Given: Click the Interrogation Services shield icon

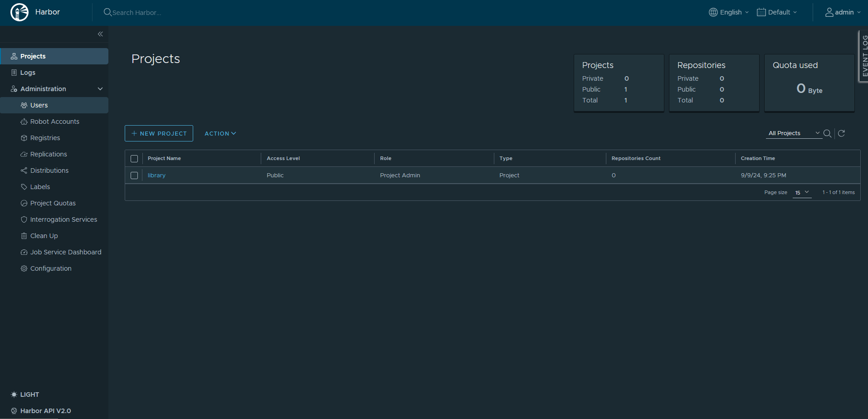Looking at the screenshot, I should tap(24, 219).
